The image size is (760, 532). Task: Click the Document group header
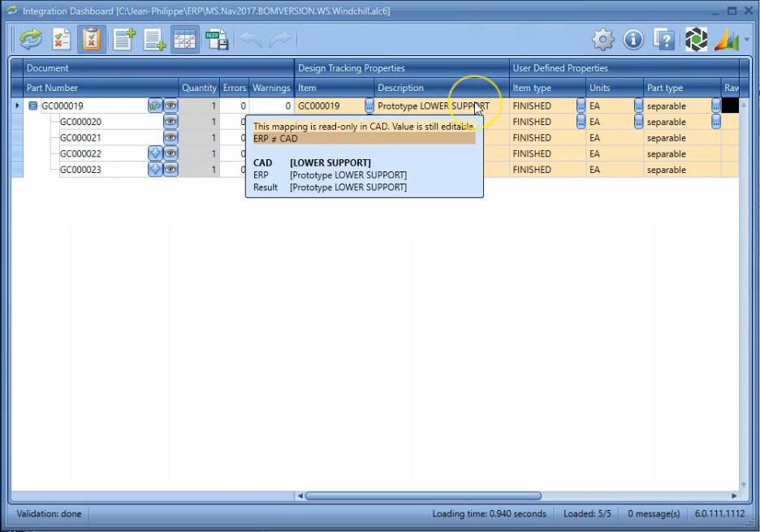[158, 68]
